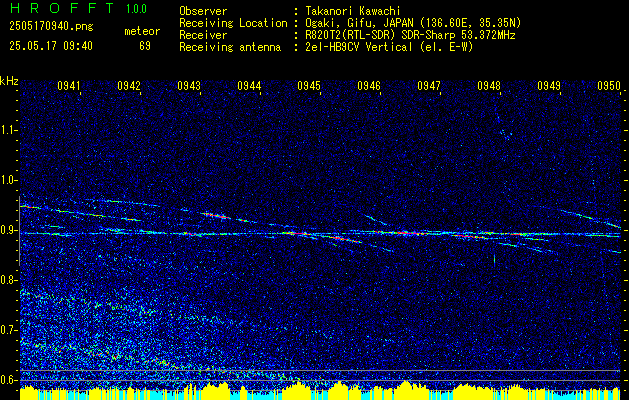
Task: Click time marker 0949
Action: tap(549, 86)
